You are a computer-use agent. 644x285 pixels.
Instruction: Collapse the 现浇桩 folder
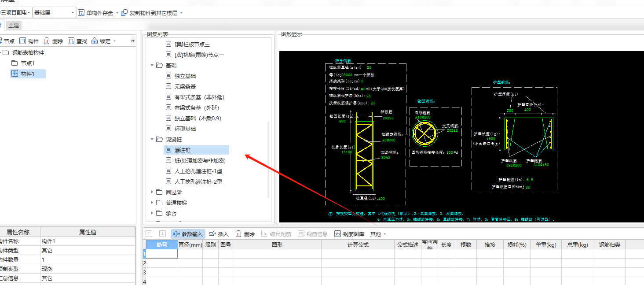coord(152,139)
